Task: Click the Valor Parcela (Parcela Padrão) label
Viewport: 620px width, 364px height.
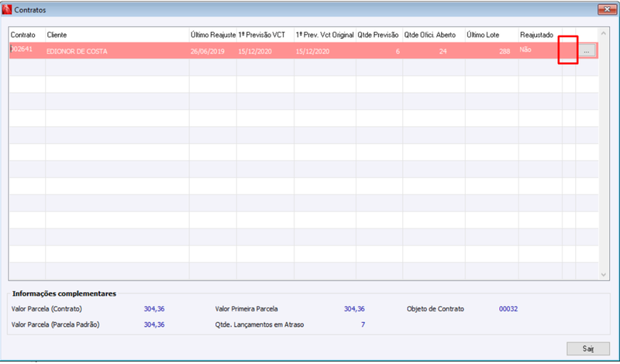Action: point(55,325)
